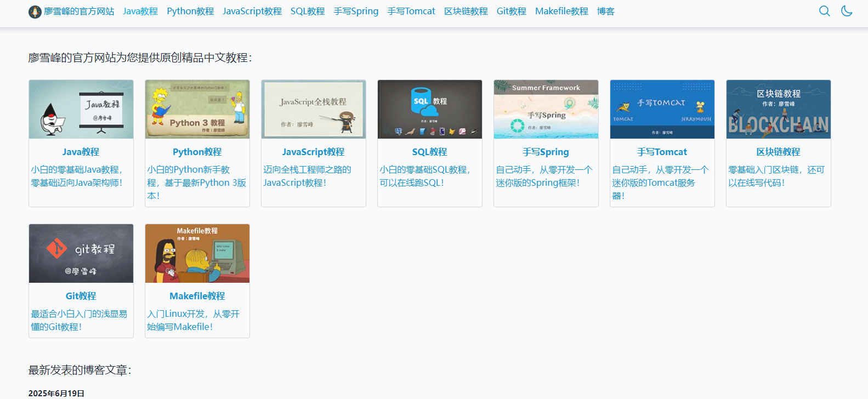Click the 廖雪峰的官方网站 home link

79,11
